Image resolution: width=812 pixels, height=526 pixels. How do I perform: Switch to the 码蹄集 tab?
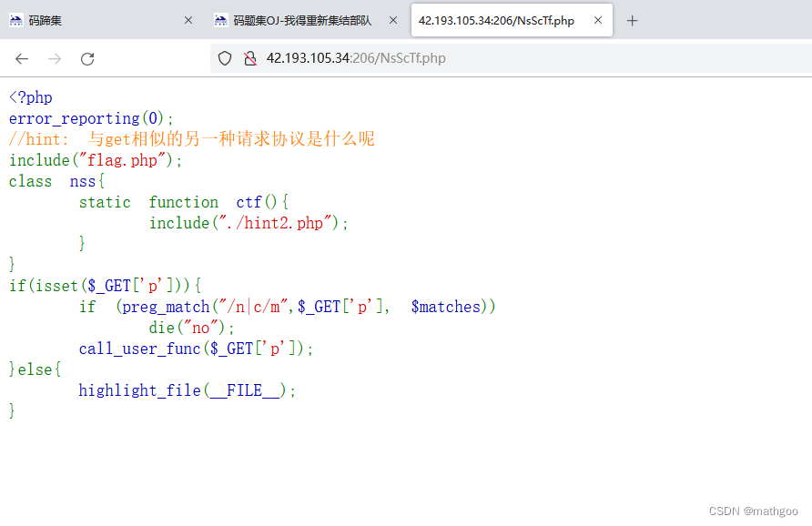click(x=102, y=20)
